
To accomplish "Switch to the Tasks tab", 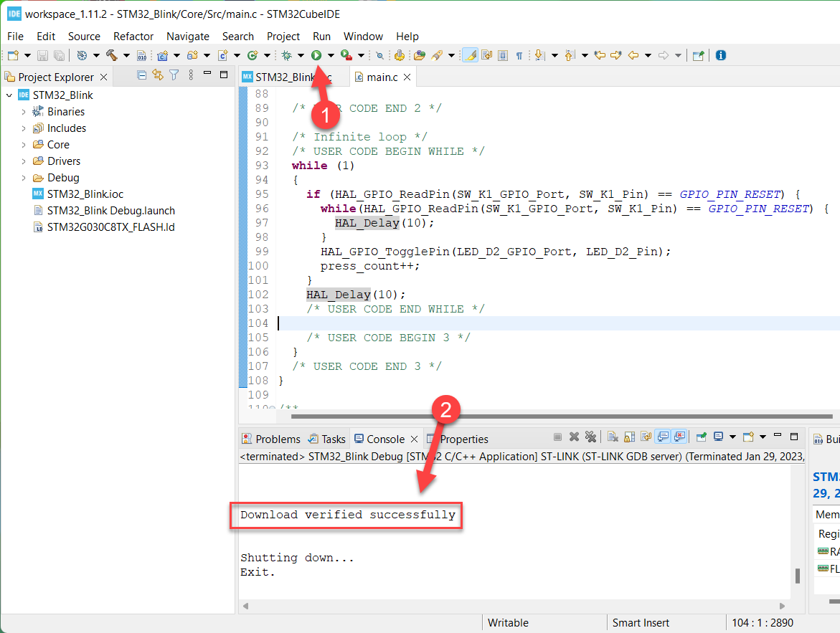I will click(327, 439).
